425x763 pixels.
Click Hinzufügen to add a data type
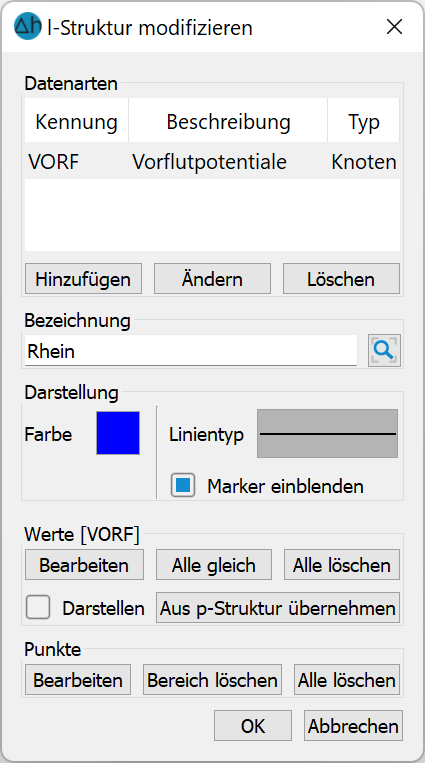(83, 279)
